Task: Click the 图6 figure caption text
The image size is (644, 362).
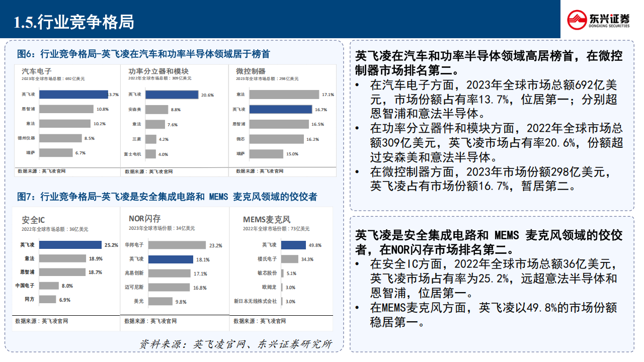Action: pos(143,54)
